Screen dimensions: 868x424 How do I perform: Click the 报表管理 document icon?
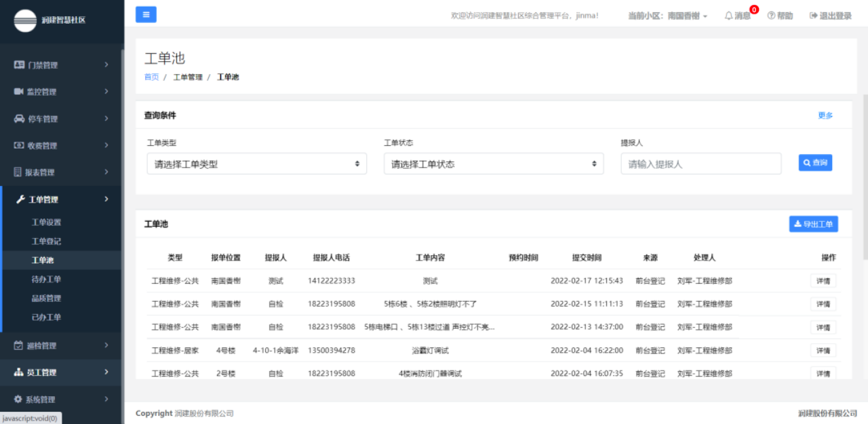point(18,172)
